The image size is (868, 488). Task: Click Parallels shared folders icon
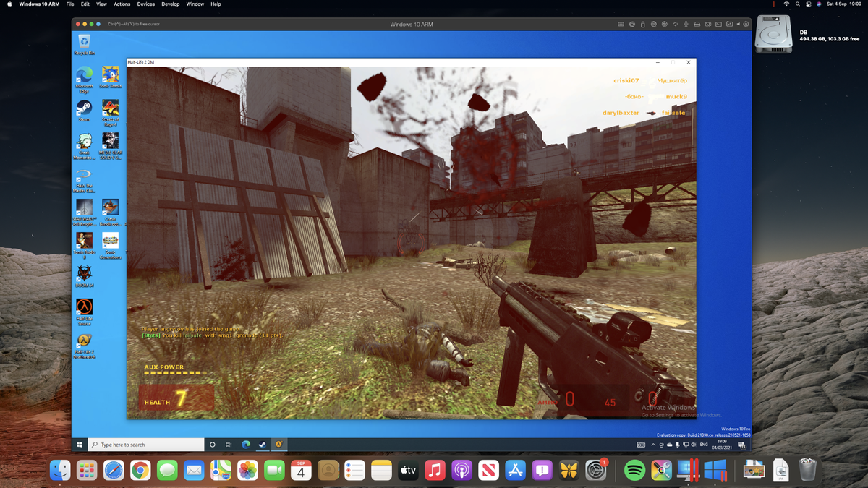point(729,24)
